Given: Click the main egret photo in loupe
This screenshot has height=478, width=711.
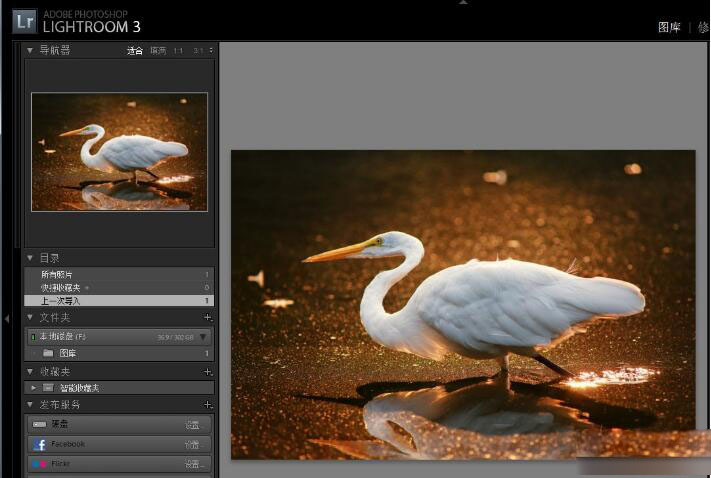Looking at the screenshot, I should [463, 305].
